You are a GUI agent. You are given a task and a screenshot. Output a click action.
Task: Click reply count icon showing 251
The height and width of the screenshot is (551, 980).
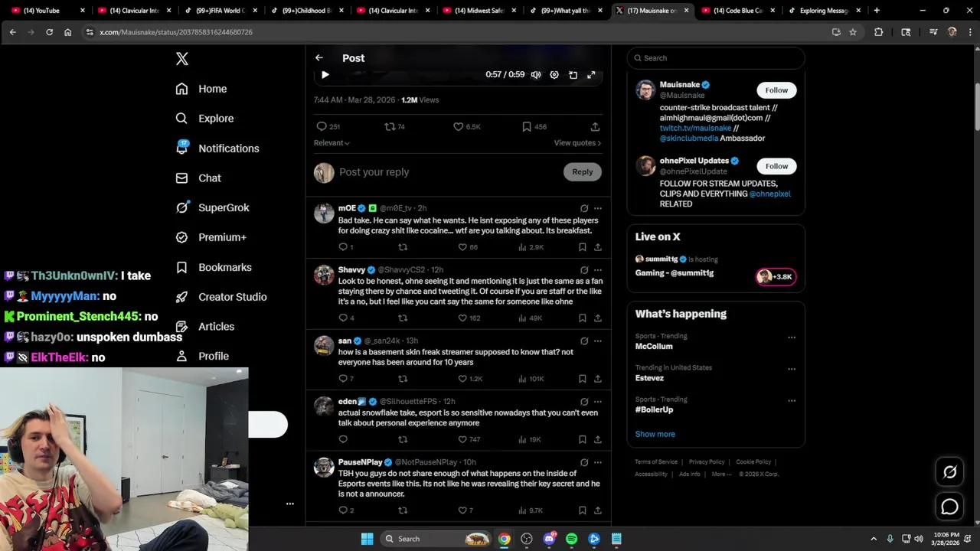click(x=328, y=126)
